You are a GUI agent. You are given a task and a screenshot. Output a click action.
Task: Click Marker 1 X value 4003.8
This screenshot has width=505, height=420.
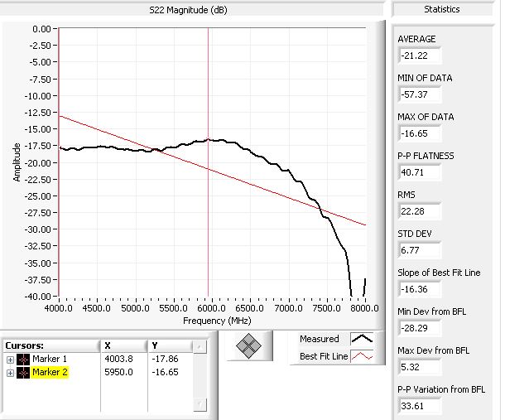point(118,359)
